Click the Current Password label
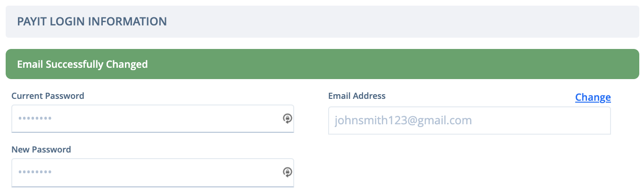 tap(48, 96)
